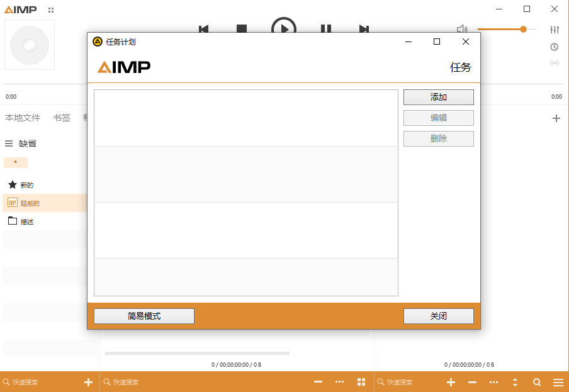Image resolution: width=569 pixels, height=392 pixels.
Task: Click the pause button
Action: [x=326, y=29]
